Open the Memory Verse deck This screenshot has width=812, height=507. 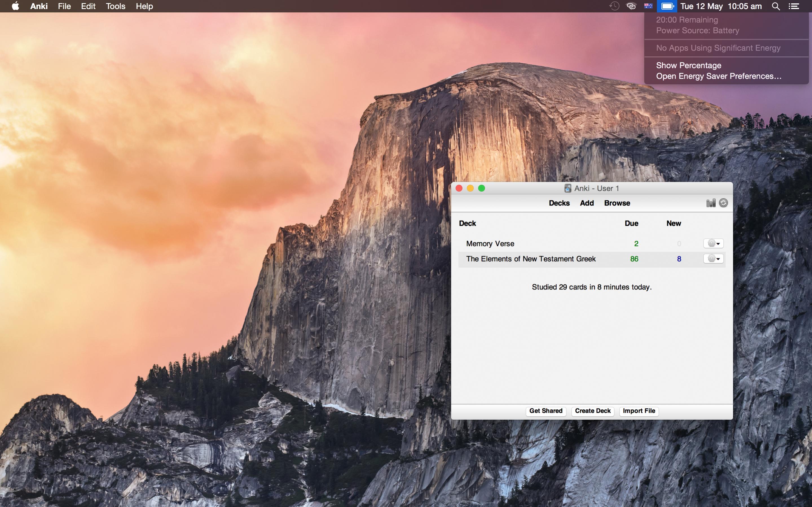(x=490, y=243)
